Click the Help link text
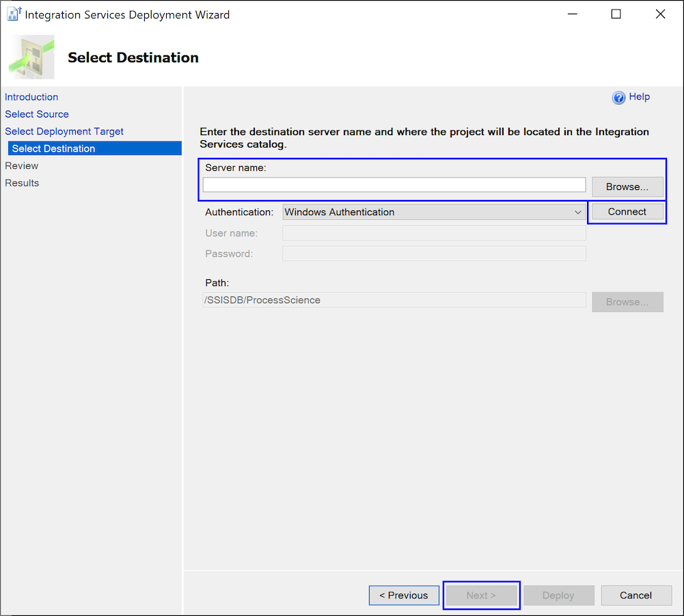 point(640,97)
